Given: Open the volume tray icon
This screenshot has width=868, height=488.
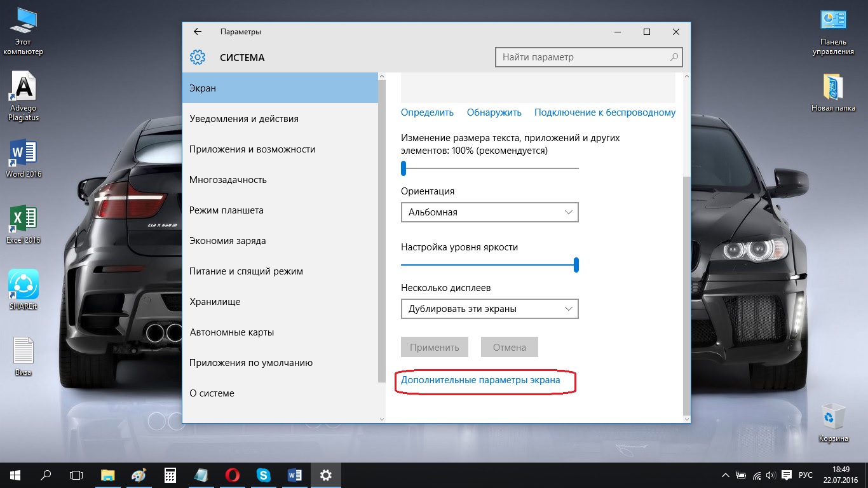Looking at the screenshot, I should tap(771, 475).
